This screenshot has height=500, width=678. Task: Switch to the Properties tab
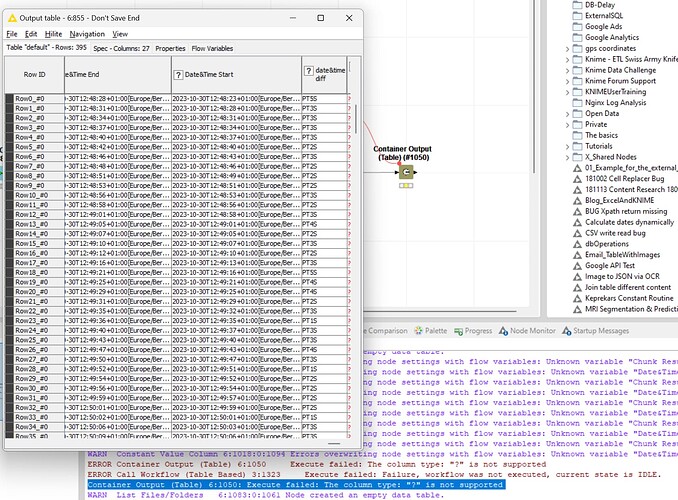[x=170, y=48]
